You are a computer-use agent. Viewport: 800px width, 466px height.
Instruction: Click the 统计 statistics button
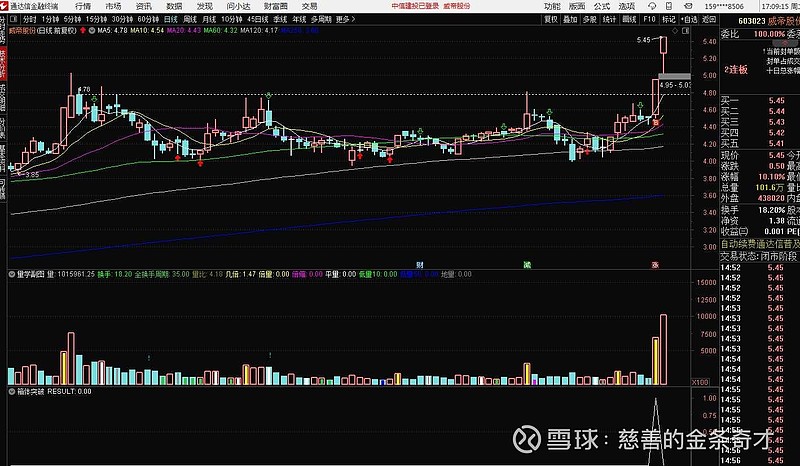[609, 19]
